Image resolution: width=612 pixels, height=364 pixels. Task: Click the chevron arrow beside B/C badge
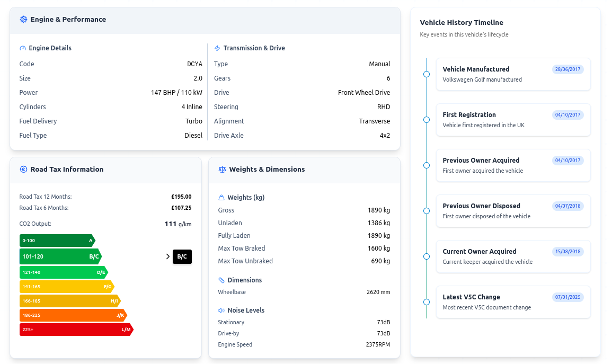(168, 257)
